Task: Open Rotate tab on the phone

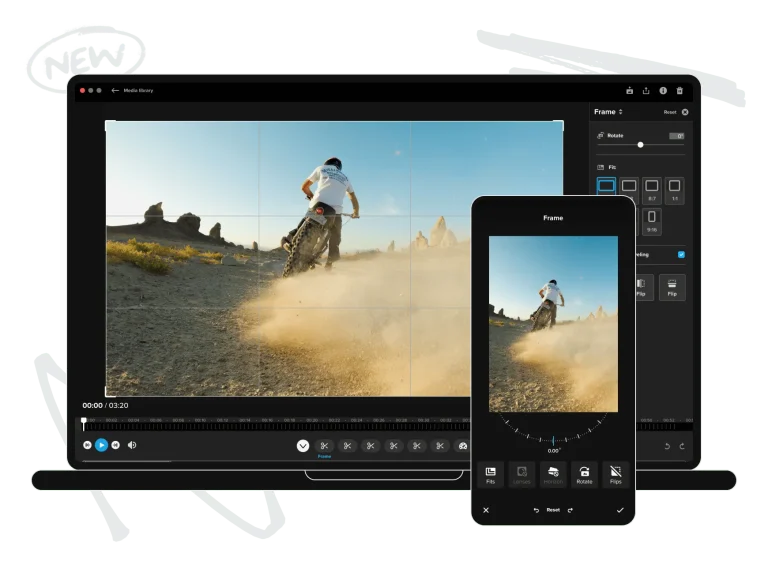Action: [584, 474]
